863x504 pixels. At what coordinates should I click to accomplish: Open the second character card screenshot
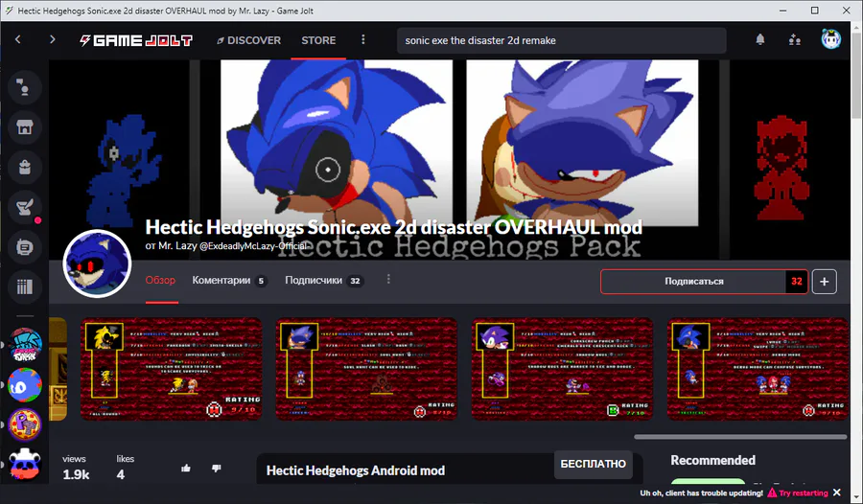tap(366, 369)
